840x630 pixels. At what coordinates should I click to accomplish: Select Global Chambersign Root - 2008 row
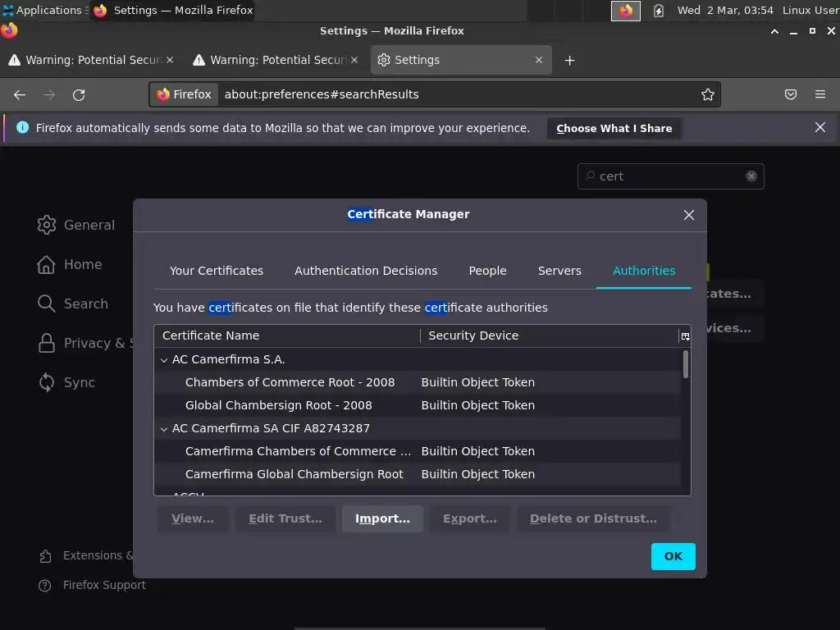point(418,405)
